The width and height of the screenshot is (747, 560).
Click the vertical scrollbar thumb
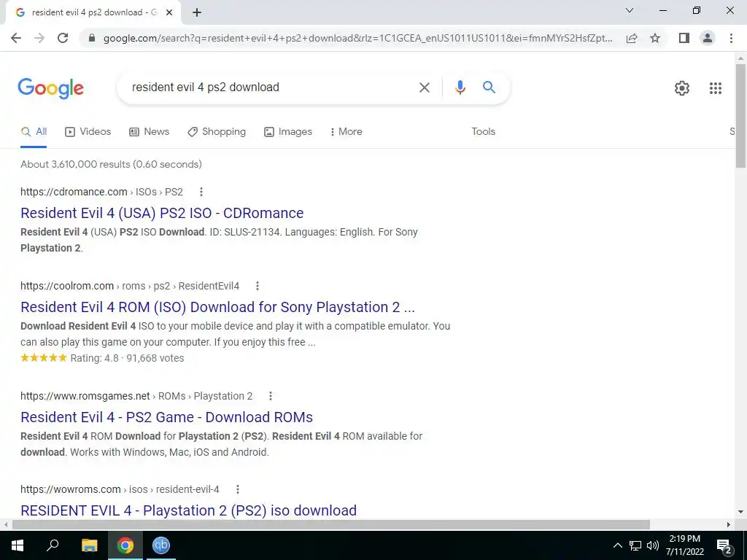(x=741, y=116)
